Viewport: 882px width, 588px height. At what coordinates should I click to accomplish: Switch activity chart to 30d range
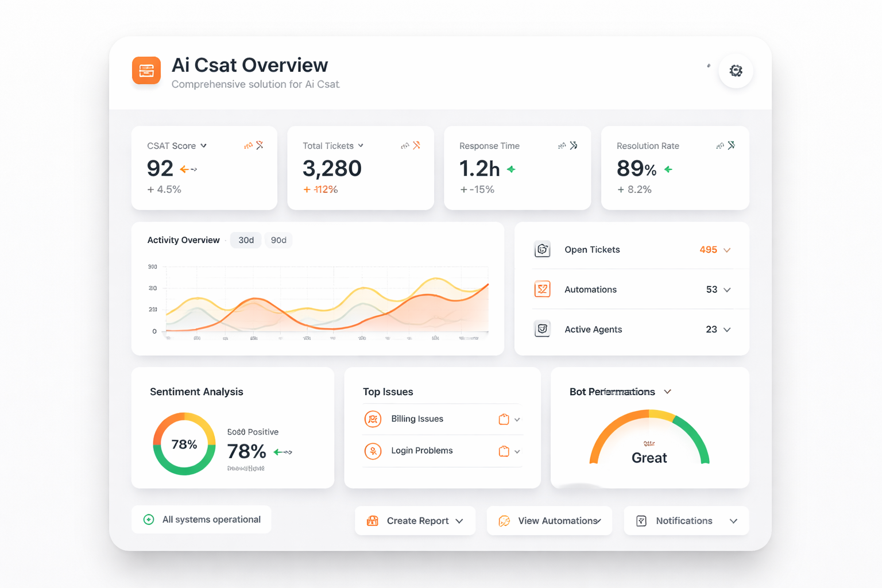pos(246,240)
